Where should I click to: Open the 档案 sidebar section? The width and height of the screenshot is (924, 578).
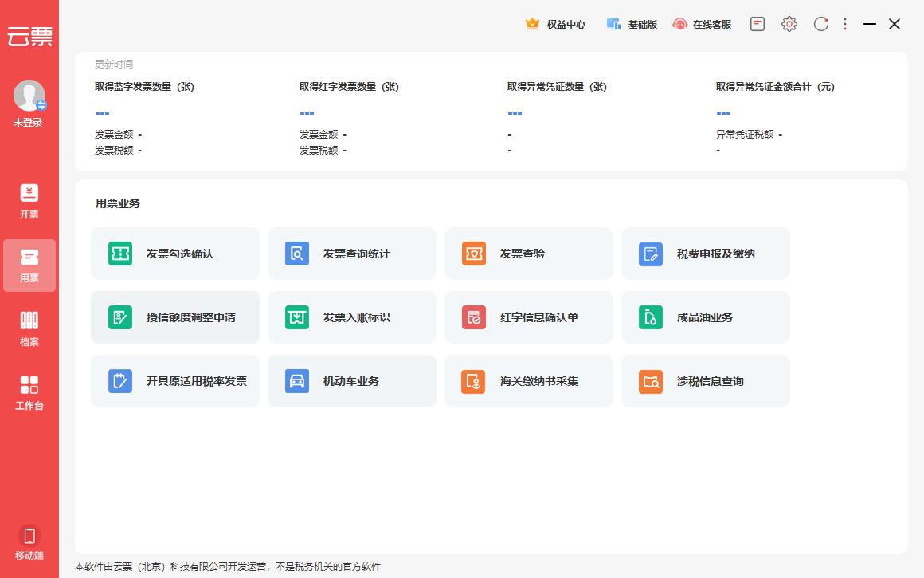pos(29,329)
